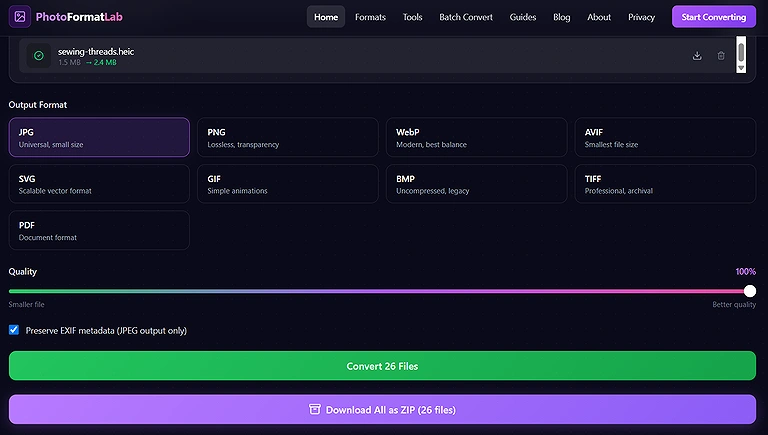768x435 pixels.
Task: Pick BMP output format
Action: (477, 184)
